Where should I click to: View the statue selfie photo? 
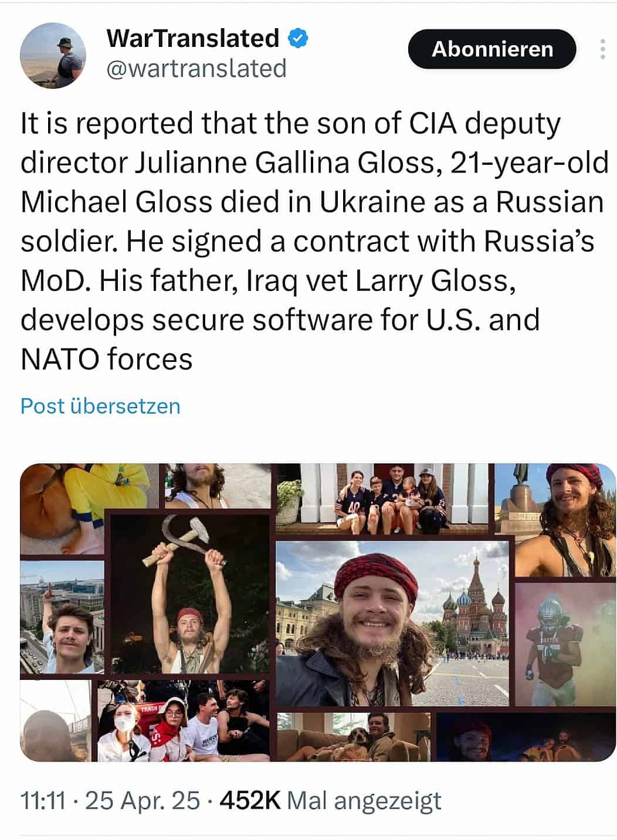pyautogui.click(x=555, y=520)
